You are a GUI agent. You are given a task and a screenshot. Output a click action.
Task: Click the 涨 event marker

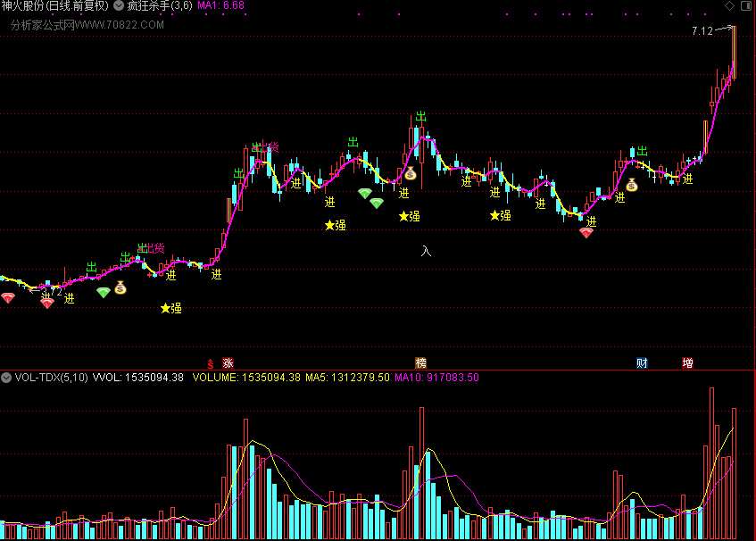(x=228, y=363)
